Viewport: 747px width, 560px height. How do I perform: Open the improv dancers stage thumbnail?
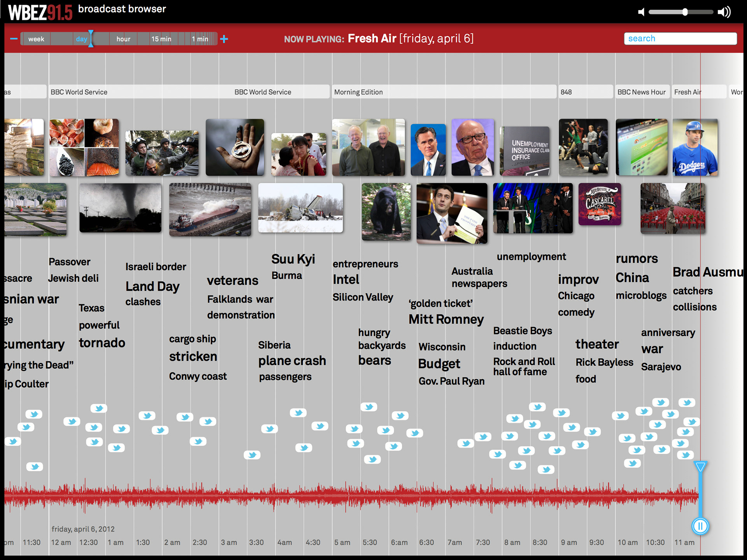[584, 147]
